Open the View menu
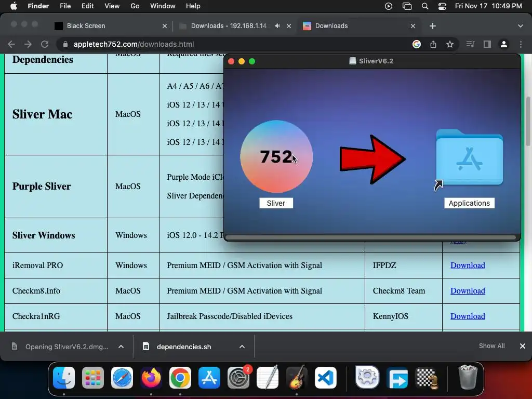The image size is (532, 399). click(112, 6)
